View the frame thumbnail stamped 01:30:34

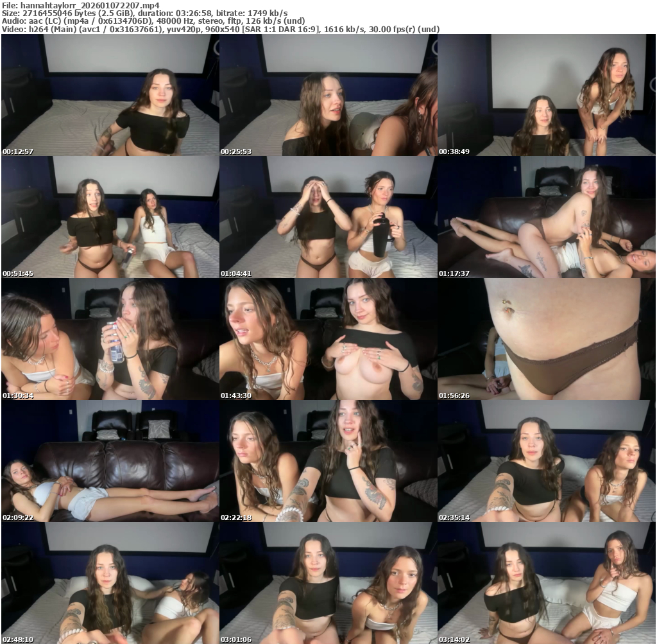pos(110,339)
